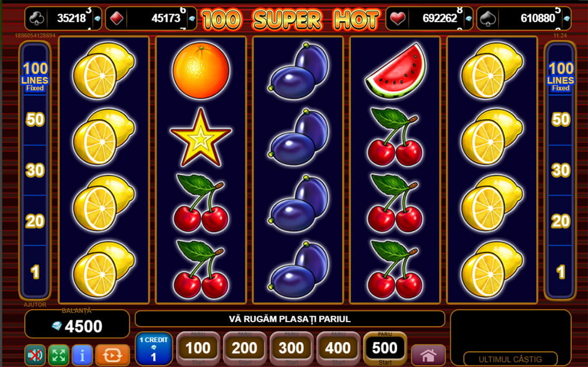
Task: Click the spades jackpot icon
Action: [489, 18]
